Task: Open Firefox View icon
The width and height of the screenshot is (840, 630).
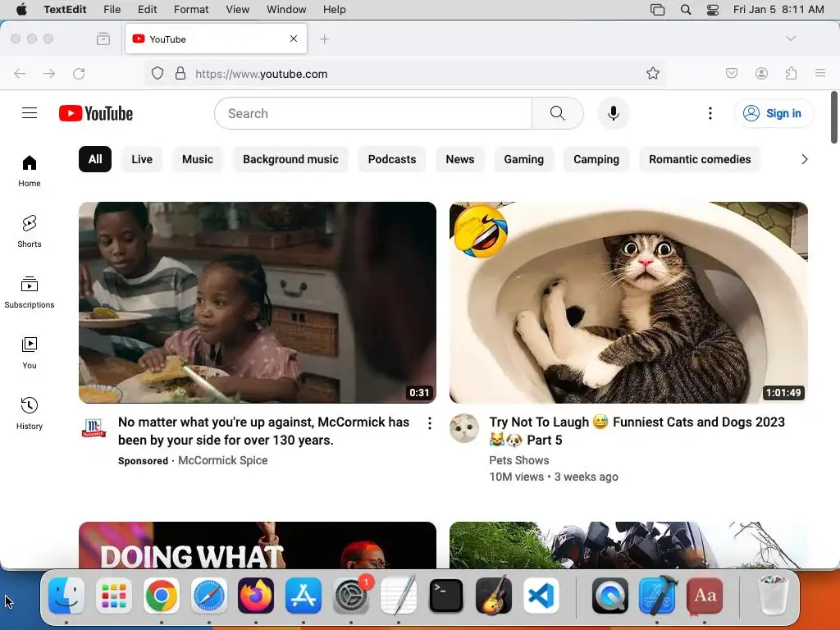Action: pyautogui.click(x=103, y=39)
